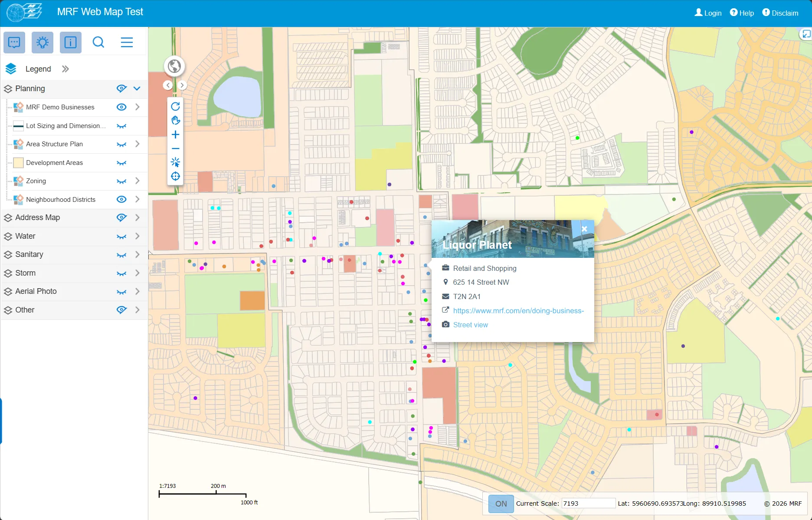Viewport: 812px width, 520px height.
Task: Select the click-select sparkle cursor tool
Action: point(175,162)
